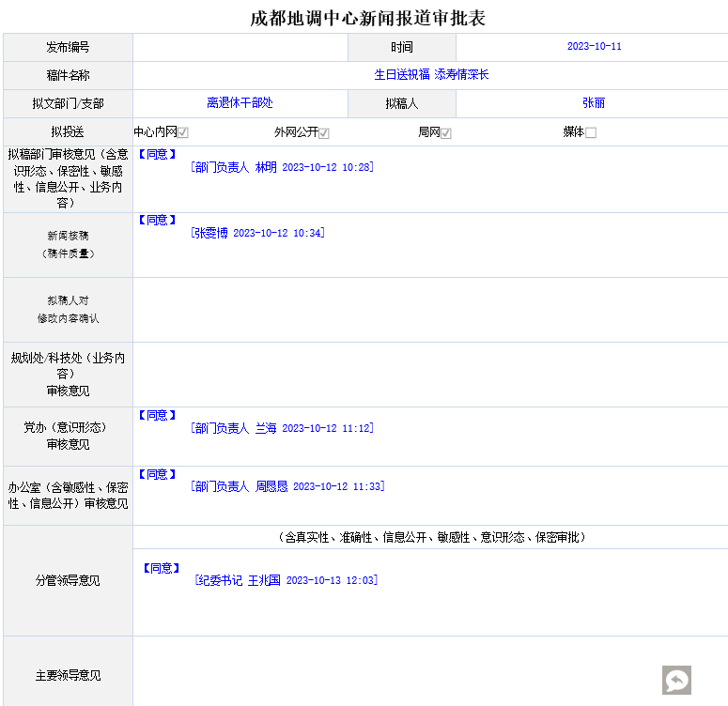Click the empty 拟稿人对修改内容确认 field

[x=430, y=309]
